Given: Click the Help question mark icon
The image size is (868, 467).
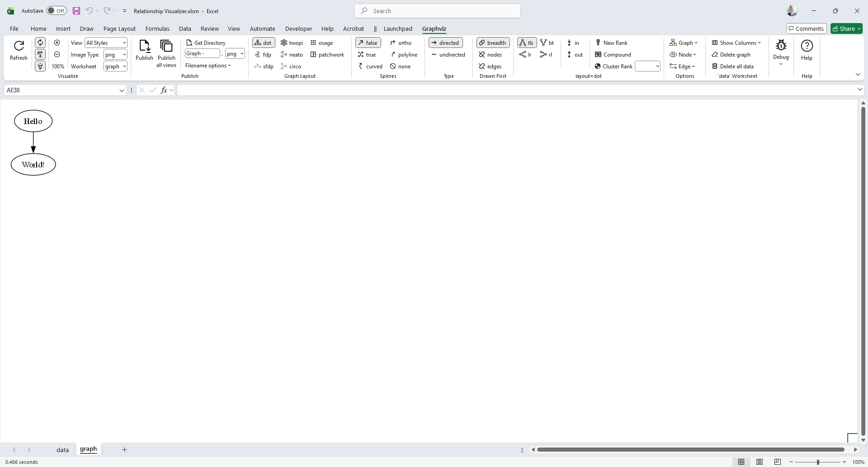Looking at the screenshot, I should tap(807, 46).
